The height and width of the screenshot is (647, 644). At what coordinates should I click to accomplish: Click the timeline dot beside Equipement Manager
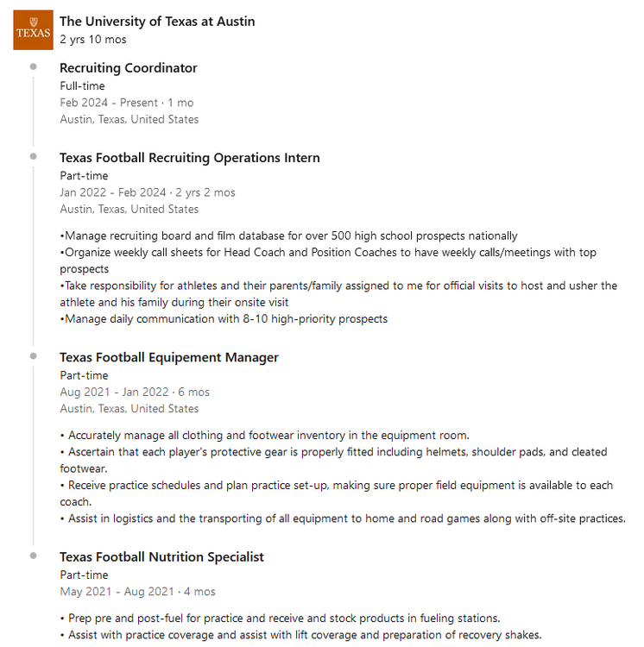click(33, 355)
